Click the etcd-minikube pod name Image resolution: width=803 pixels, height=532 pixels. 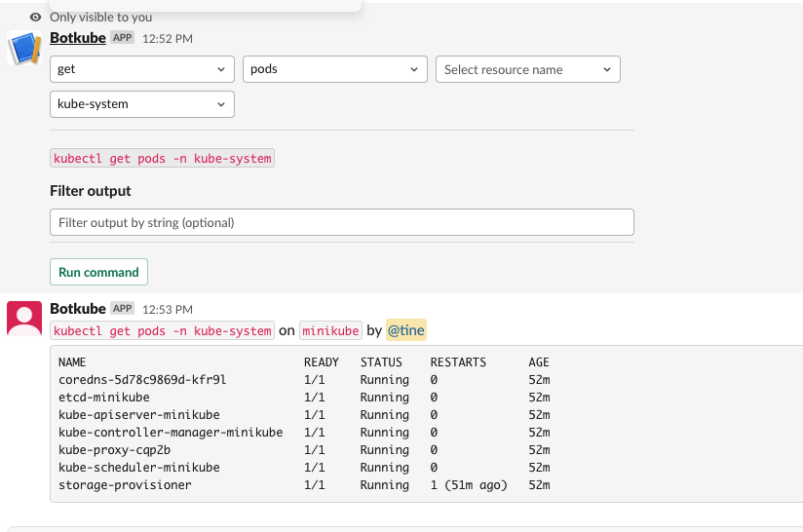click(104, 398)
